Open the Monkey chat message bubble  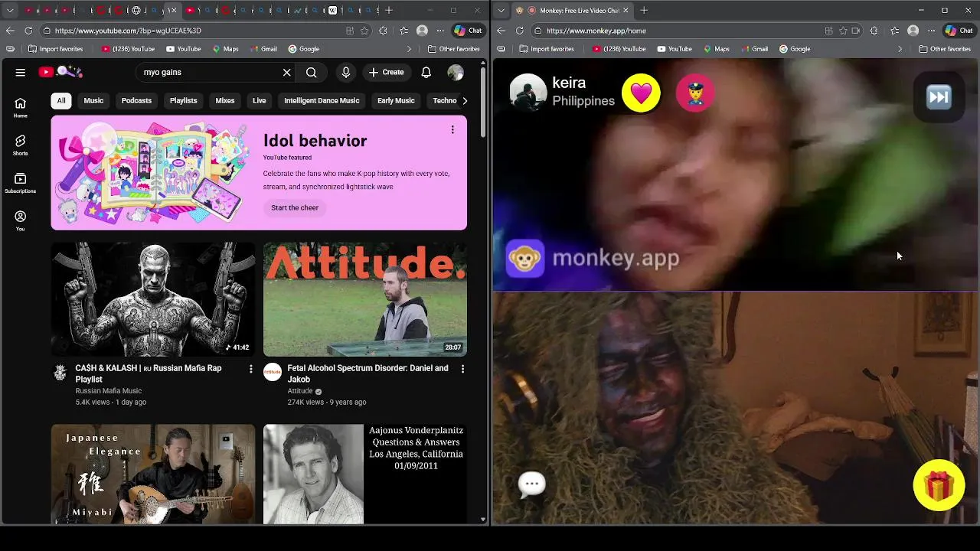click(531, 484)
